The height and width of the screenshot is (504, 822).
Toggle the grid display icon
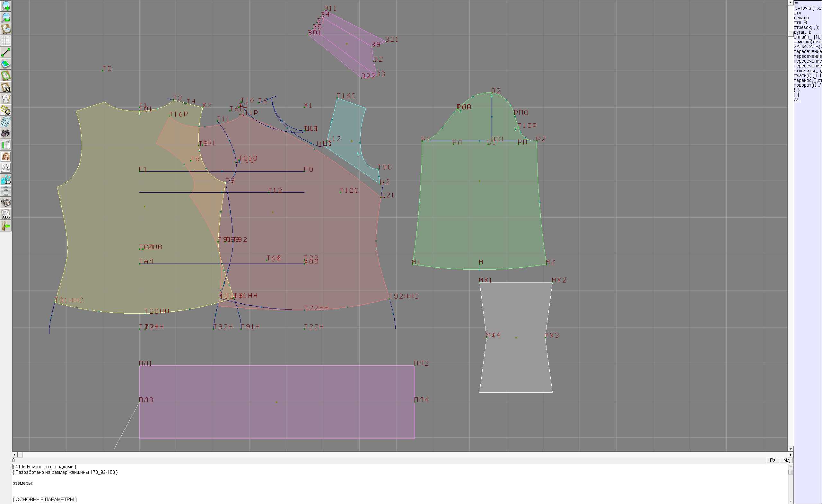pyautogui.click(x=6, y=41)
